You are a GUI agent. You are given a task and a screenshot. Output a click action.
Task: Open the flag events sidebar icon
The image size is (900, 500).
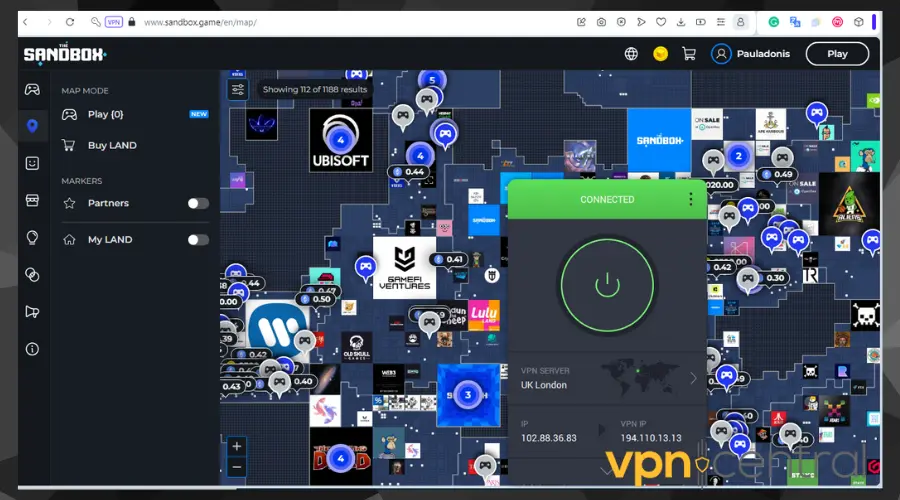[32, 312]
